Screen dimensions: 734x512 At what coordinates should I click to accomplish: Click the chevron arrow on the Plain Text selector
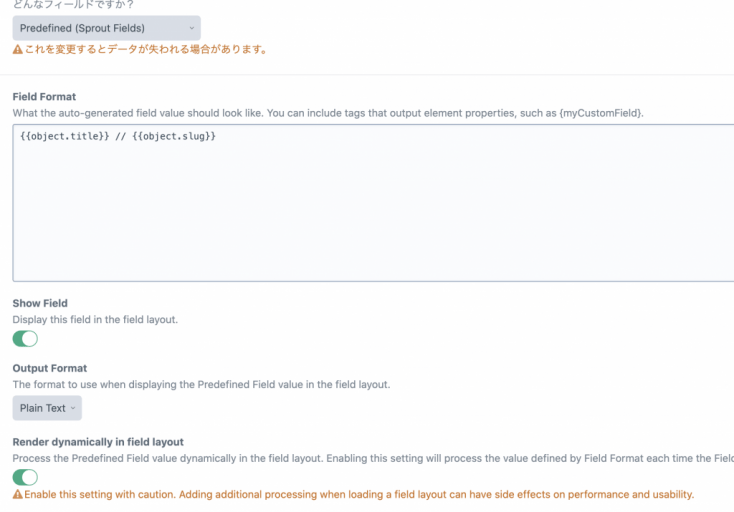73,408
